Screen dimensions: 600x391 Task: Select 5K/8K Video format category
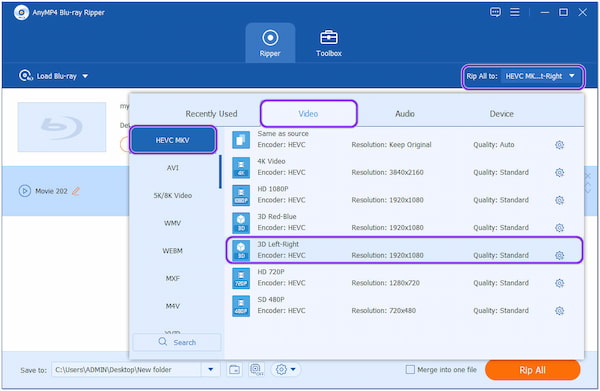click(173, 196)
